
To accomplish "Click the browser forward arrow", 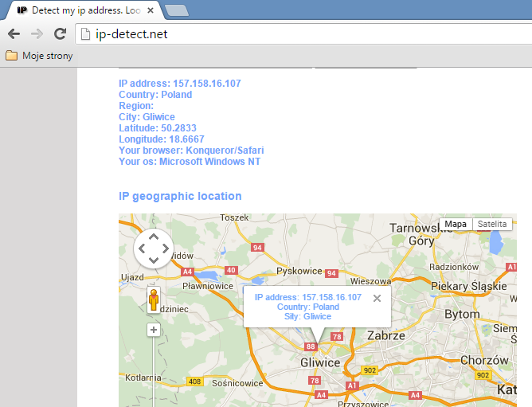I will (37, 34).
